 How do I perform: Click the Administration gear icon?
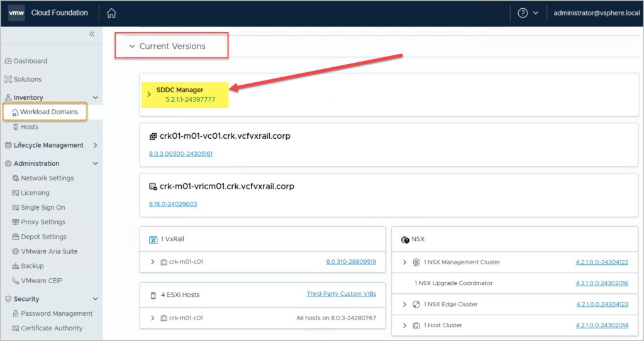point(8,163)
